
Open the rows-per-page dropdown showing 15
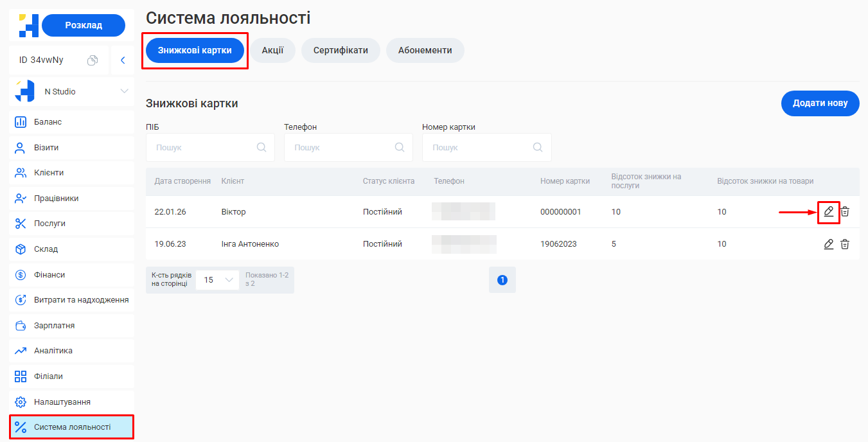pos(217,279)
